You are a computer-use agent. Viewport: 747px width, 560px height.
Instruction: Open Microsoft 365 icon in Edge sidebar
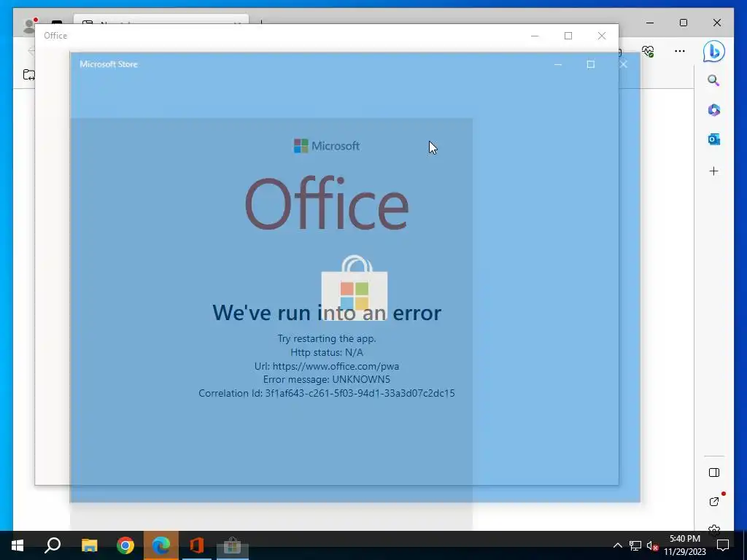pyautogui.click(x=713, y=110)
